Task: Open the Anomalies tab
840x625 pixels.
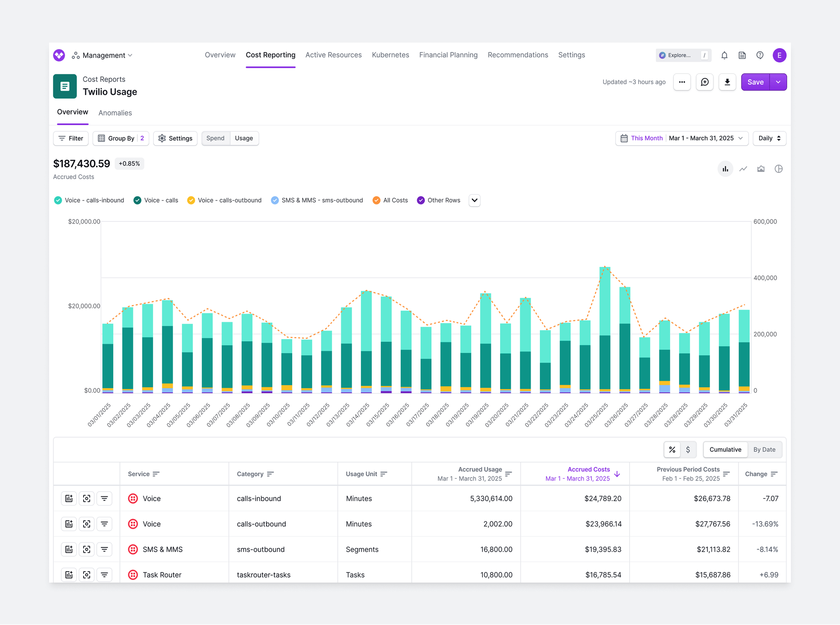Action: 115,113
